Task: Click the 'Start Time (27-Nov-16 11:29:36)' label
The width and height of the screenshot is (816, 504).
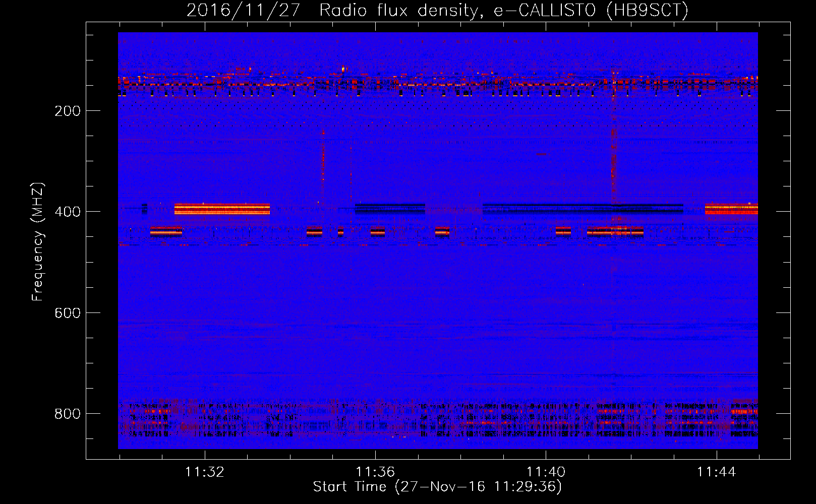Action: (437, 487)
